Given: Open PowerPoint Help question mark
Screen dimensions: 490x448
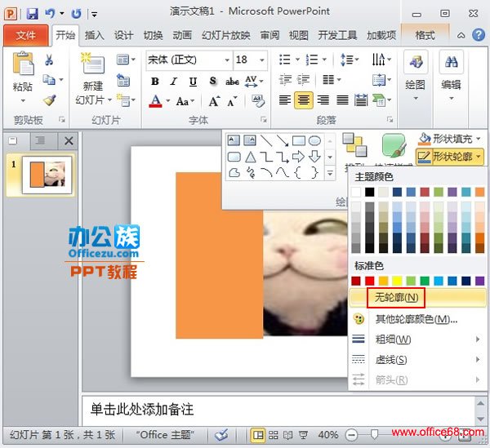Looking at the screenshot, I should pyautogui.click(x=479, y=35).
